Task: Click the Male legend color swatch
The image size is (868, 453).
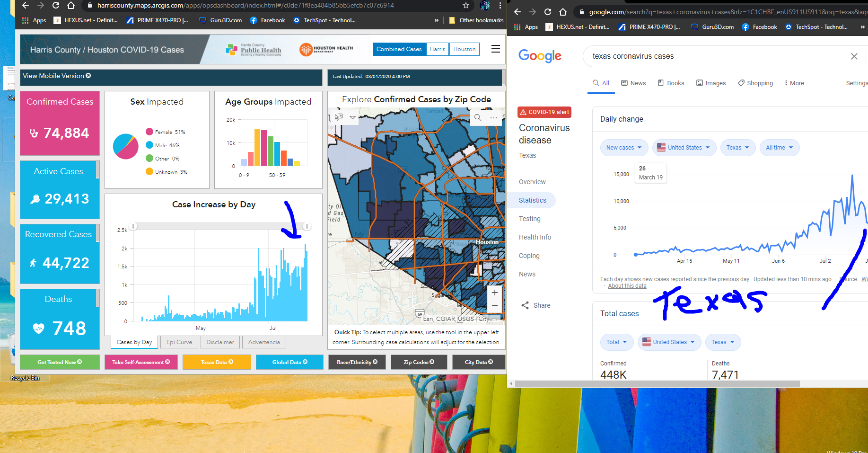Action: (149, 145)
